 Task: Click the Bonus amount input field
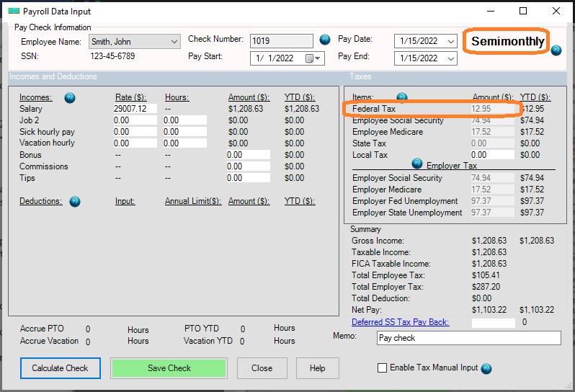pos(248,155)
